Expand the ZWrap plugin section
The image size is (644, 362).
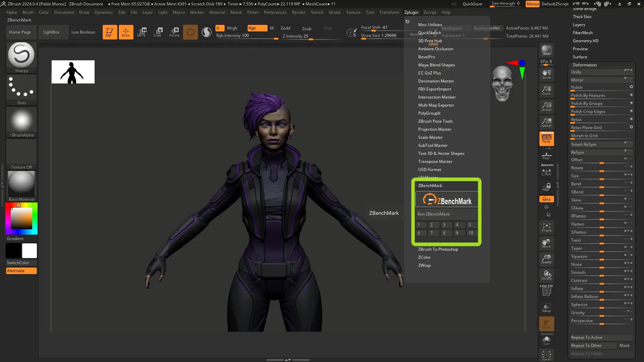tap(424, 265)
